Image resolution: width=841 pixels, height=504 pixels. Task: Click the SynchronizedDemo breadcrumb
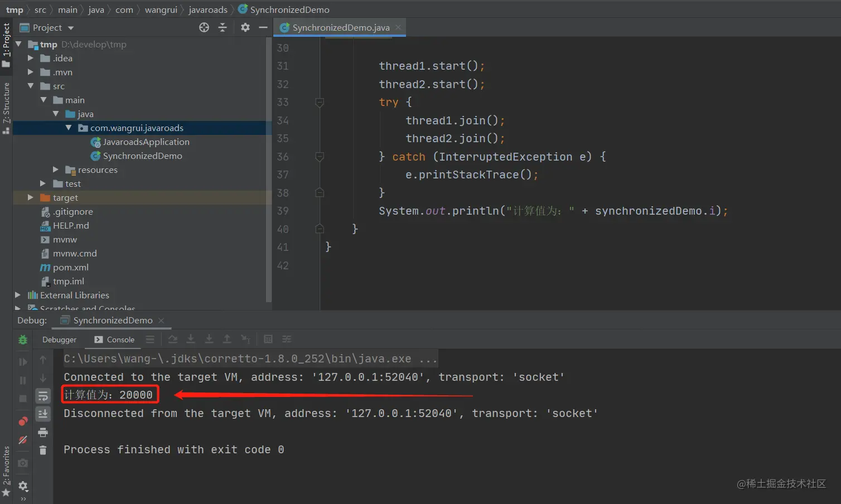283,9
